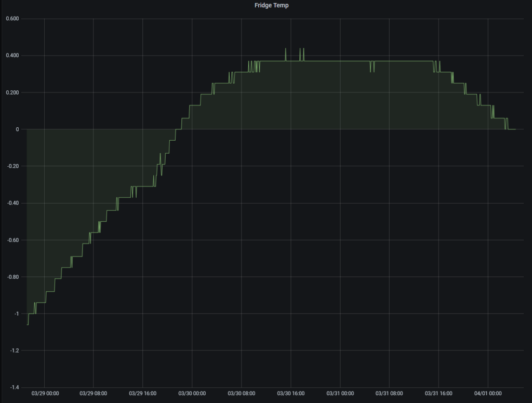Click the 03/29 00:00 time axis label
This screenshot has height=403, width=532.
pos(45,393)
